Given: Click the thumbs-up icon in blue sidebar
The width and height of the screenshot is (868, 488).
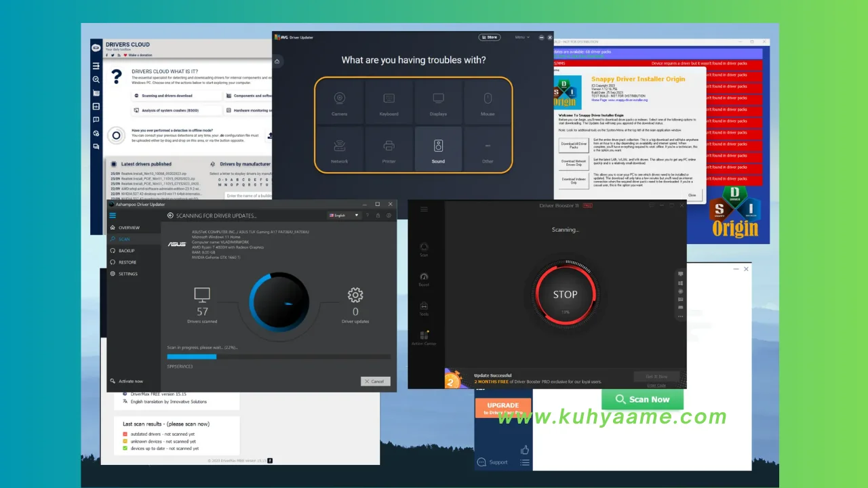Looking at the screenshot, I should [x=525, y=449].
